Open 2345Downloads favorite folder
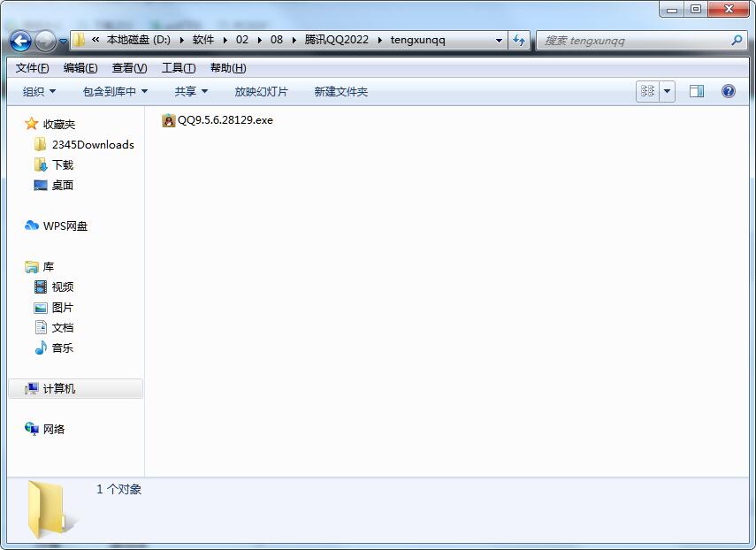 click(93, 145)
